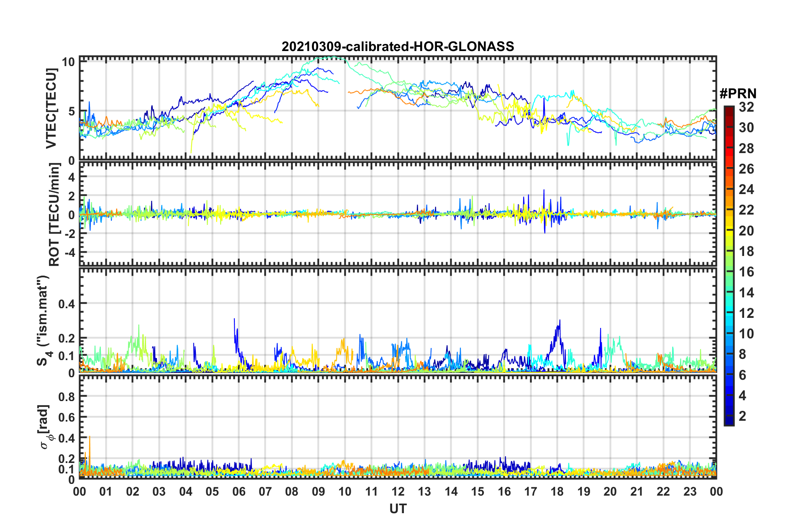This screenshot has height=532, width=796.
Task: Select colorbar tick label 12
Action: (746, 313)
